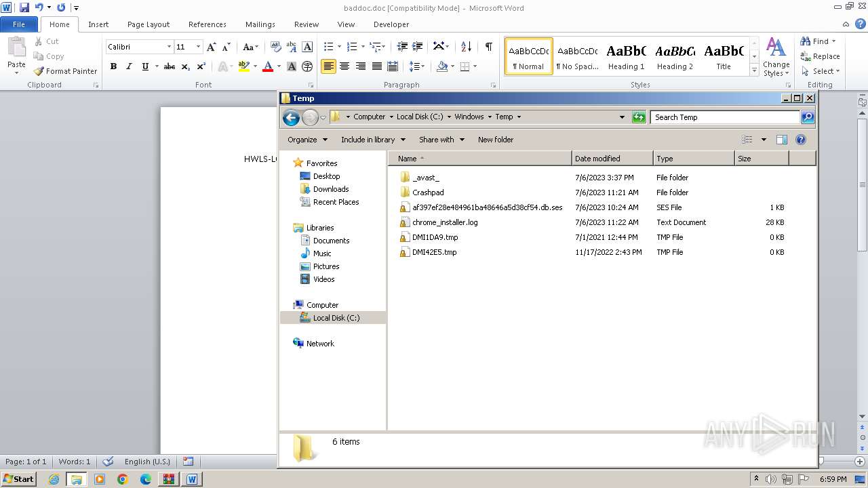Apply Subscript formatting
Viewport: 868px width, 488px height.
(x=186, y=66)
